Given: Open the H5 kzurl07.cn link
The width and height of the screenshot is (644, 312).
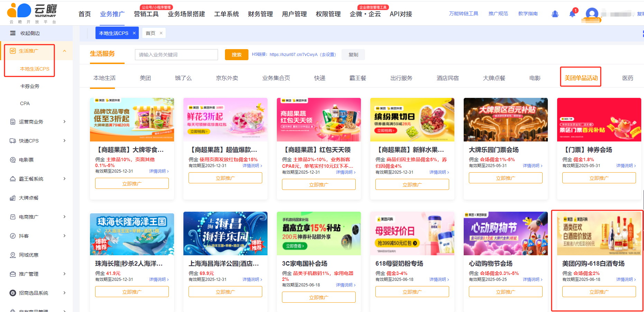Looking at the screenshot, I should (x=293, y=55).
